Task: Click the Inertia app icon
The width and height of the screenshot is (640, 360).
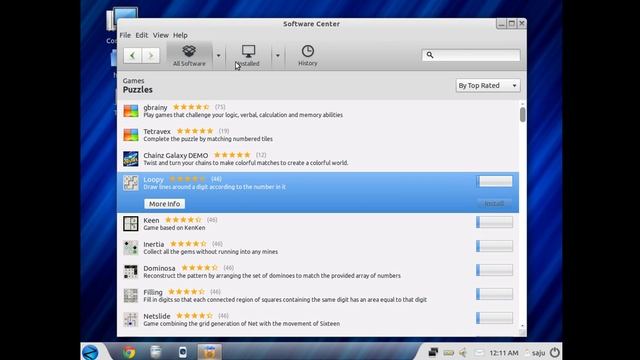Action: 131,248
